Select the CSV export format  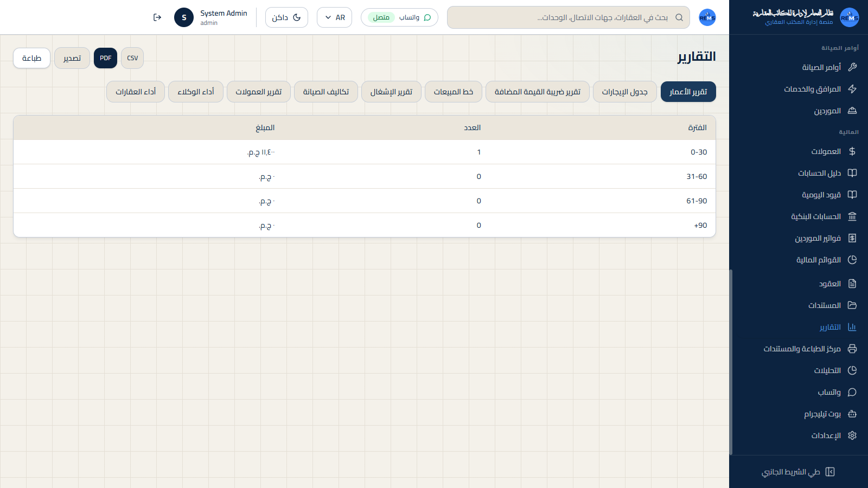tap(132, 58)
